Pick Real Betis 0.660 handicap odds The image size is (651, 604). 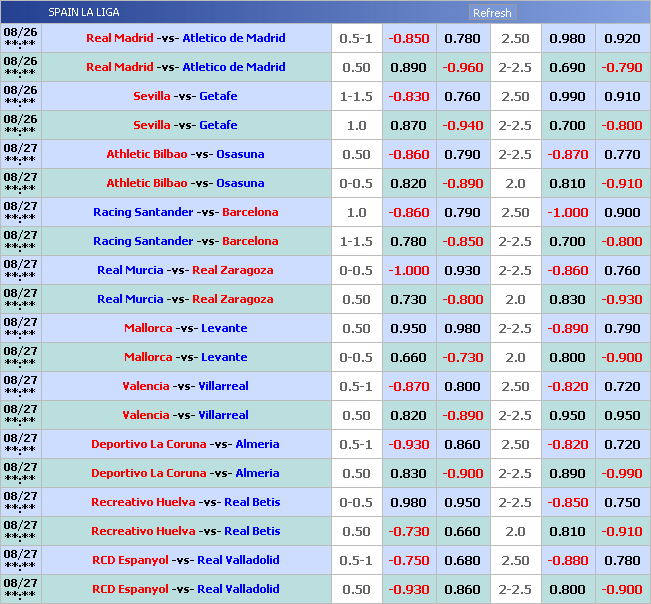(462, 532)
